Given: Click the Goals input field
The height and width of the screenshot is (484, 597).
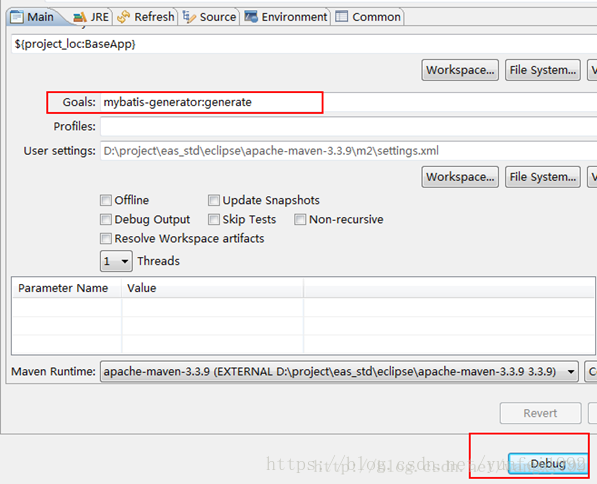Looking at the screenshot, I should (348, 102).
